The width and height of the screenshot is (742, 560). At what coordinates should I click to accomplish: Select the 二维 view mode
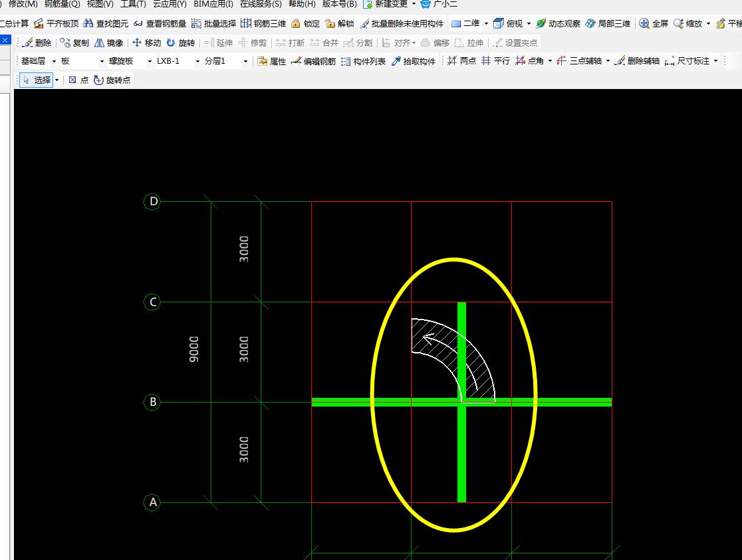pos(465,23)
